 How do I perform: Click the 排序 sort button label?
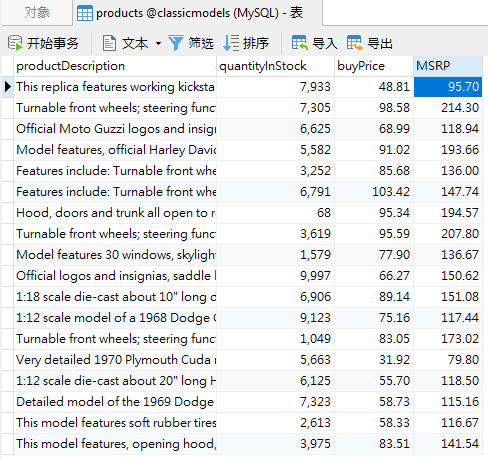click(256, 43)
